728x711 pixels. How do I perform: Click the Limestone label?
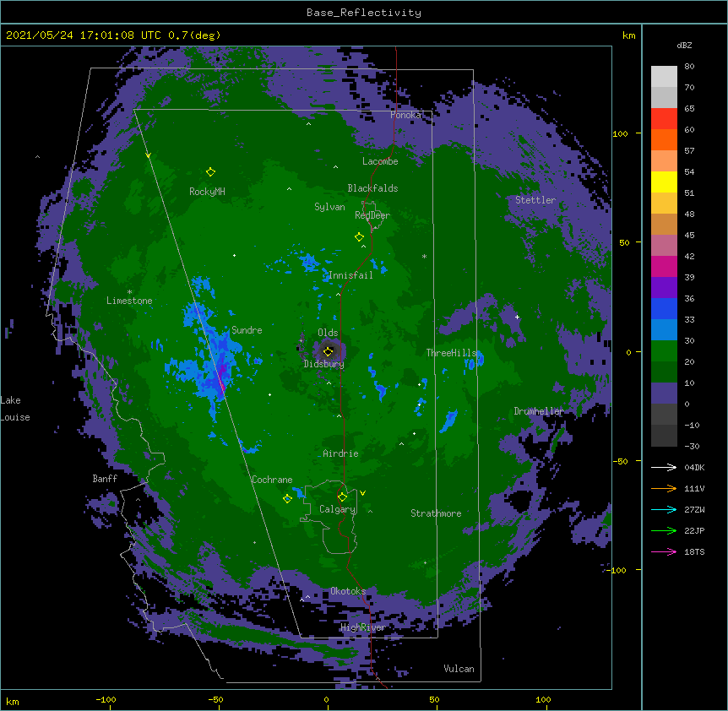(129, 301)
